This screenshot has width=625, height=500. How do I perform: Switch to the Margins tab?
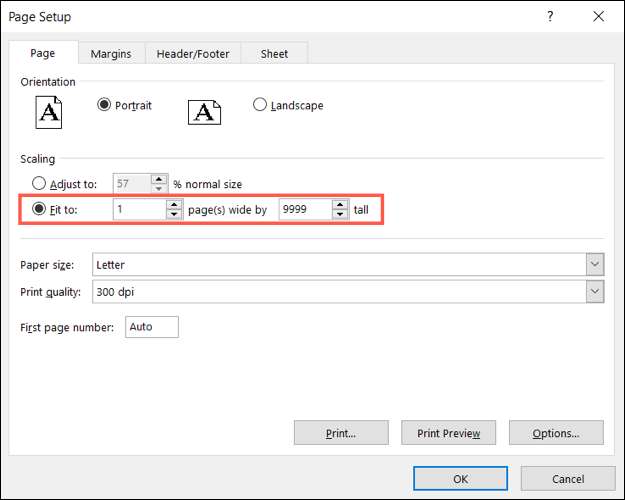tap(110, 54)
